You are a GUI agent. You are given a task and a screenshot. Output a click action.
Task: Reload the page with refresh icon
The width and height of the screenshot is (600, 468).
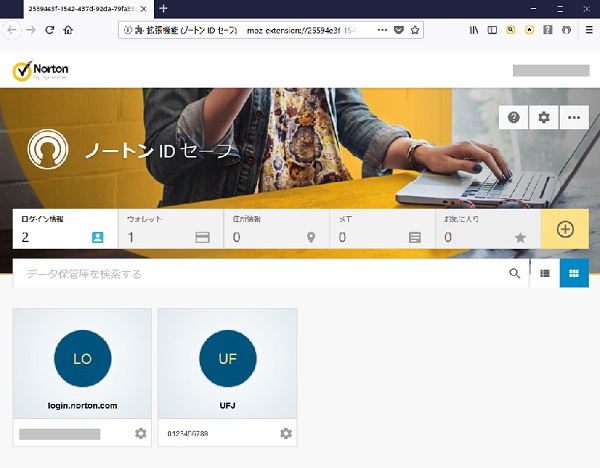pos(49,30)
